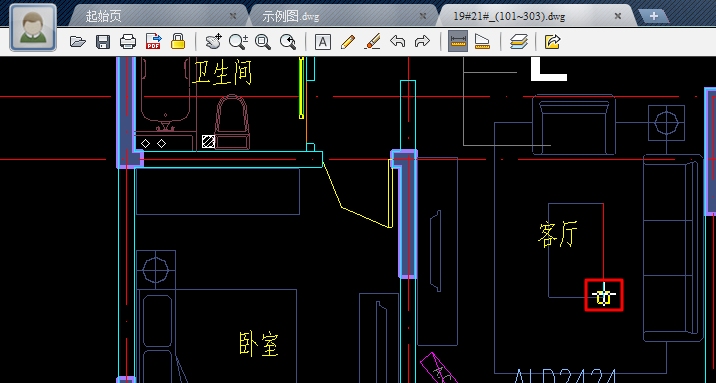Print the drawing with the printer icon

tap(128, 42)
